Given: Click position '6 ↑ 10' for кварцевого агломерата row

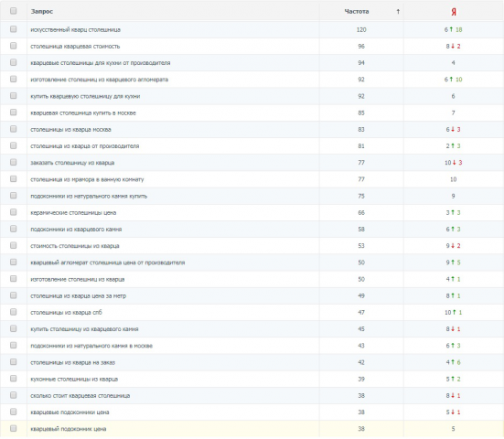Looking at the screenshot, I should (453, 80).
